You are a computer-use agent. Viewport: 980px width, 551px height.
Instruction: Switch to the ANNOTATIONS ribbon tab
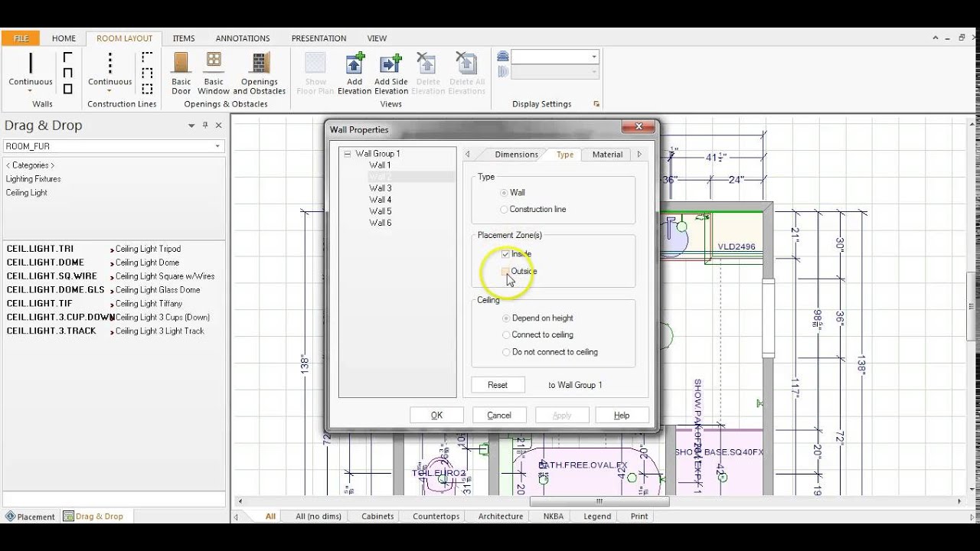pos(243,38)
